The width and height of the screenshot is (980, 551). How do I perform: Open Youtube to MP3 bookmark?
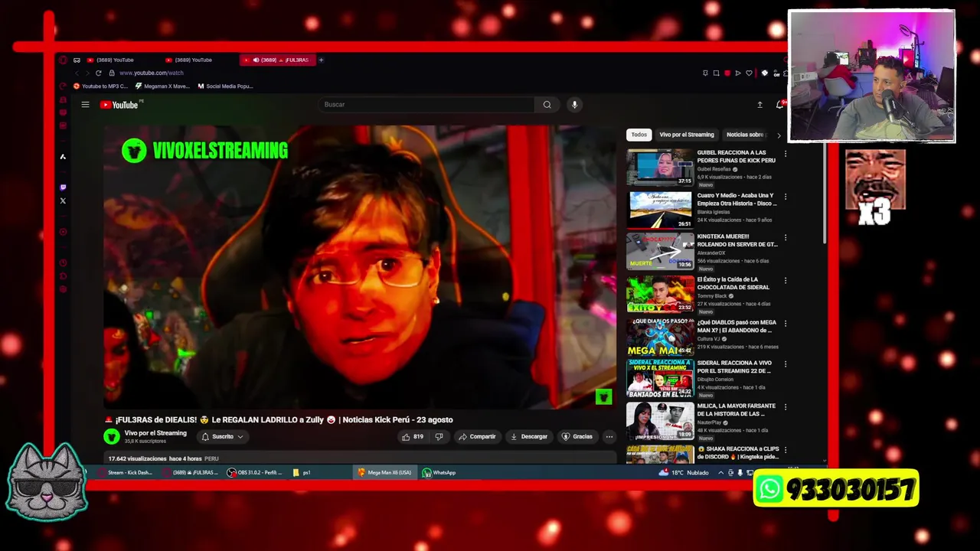pyautogui.click(x=100, y=86)
